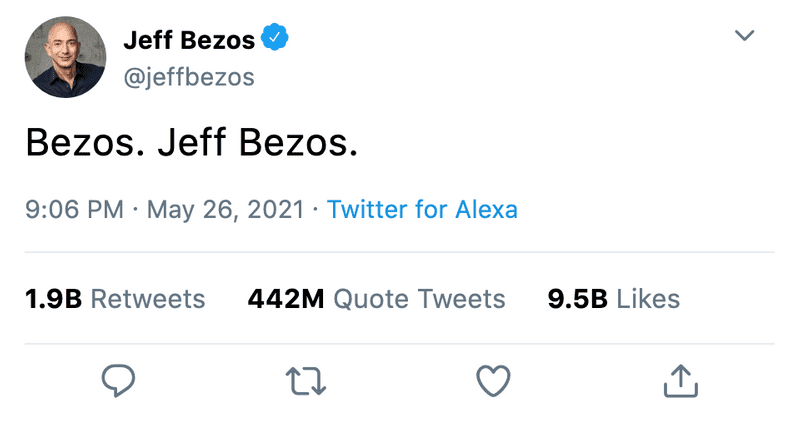The height and width of the screenshot is (425, 800).
Task: Click the blue verified badge
Action: click(x=275, y=40)
